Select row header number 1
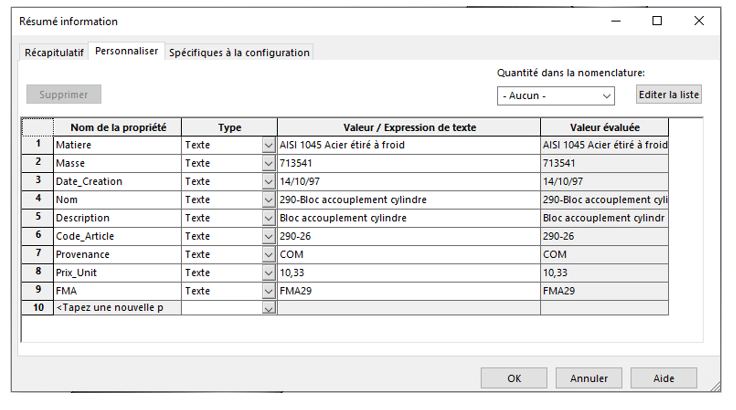This screenshot has width=736, height=410. pyautogui.click(x=38, y=145)
